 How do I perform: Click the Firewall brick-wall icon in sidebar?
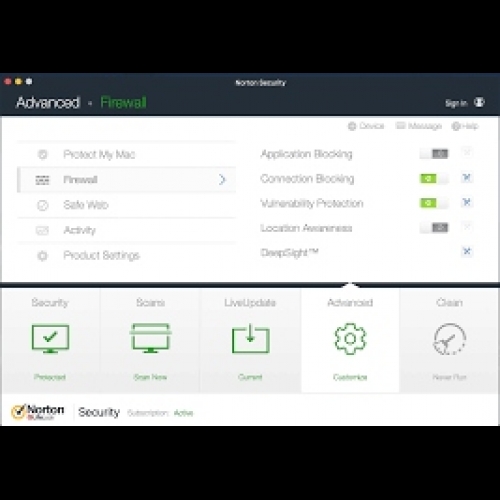point(42,180)
